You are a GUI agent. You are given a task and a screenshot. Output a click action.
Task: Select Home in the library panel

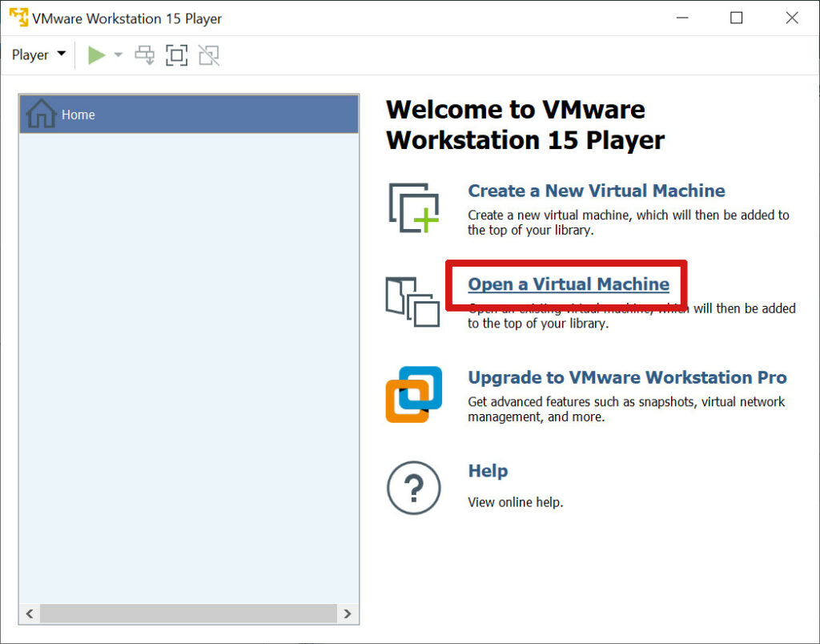[x=189, y=114]
